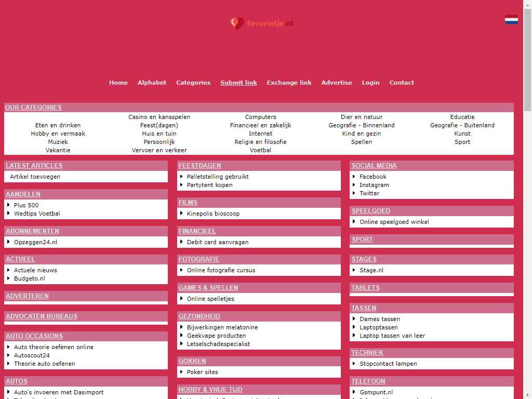This screenshot has width=532, height=399.
Task: Go to the Submit link page
Action: pos(238,83)
